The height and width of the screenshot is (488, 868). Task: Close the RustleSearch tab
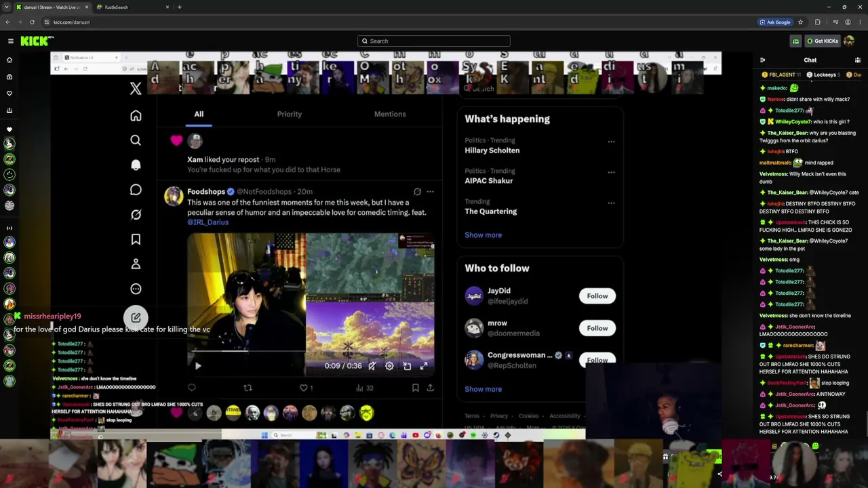167,7
